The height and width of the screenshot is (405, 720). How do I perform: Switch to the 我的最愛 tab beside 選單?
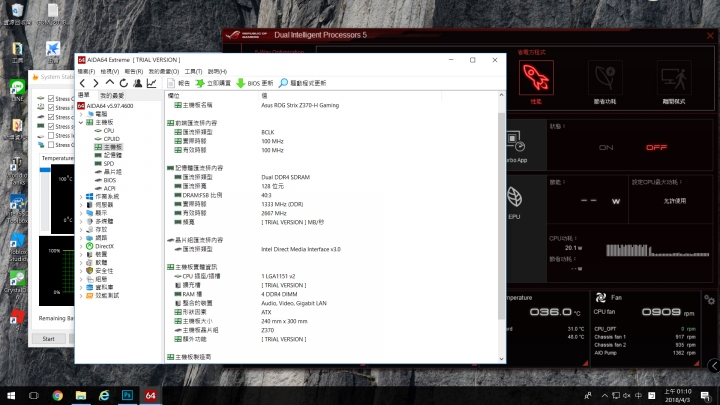pos(112,96)
